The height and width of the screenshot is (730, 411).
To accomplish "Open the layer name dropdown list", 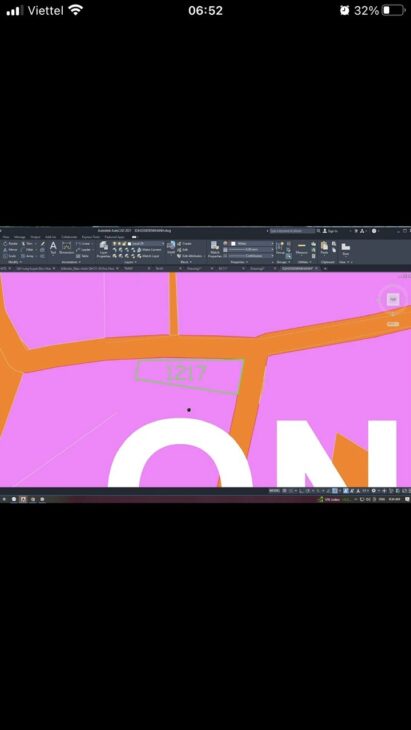I will (x=146, y=243).
